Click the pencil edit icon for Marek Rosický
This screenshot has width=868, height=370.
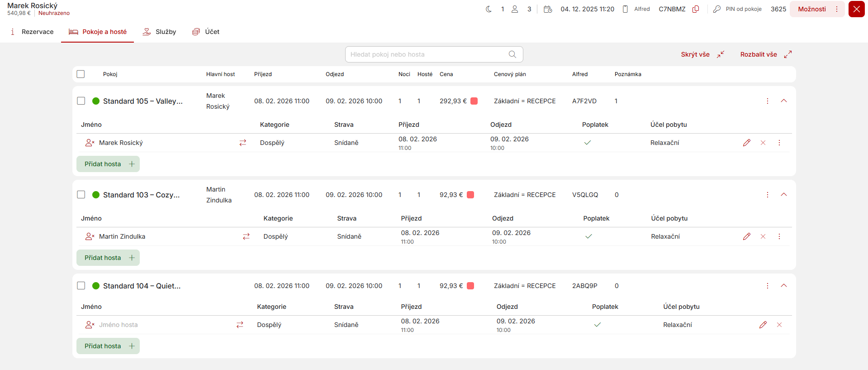746,143
